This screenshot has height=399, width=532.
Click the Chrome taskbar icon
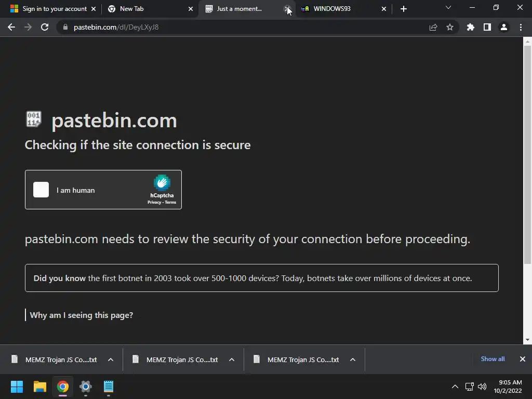[x=63, y=387]
